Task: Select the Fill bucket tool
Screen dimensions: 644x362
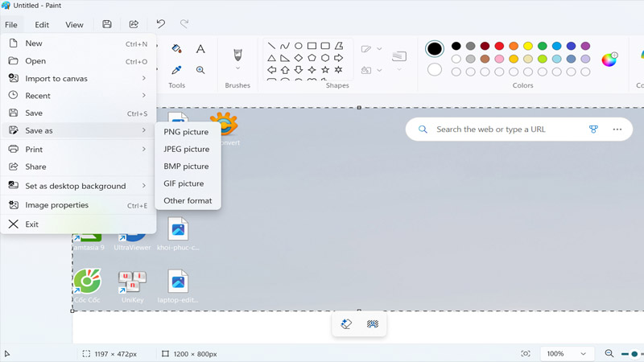Action: 176,49
